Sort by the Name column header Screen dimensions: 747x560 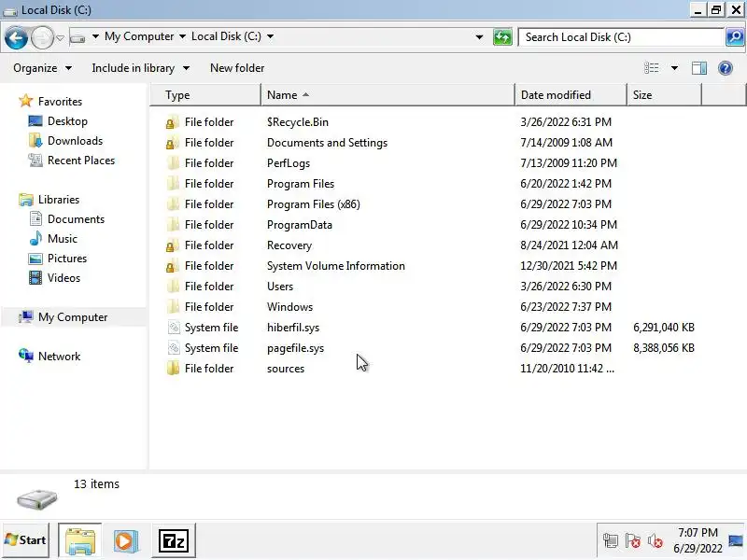(x=388, y=95)
